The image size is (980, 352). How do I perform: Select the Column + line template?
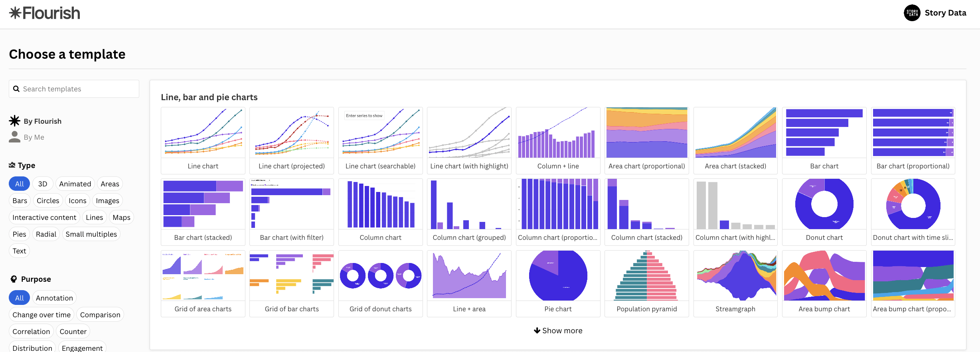point(558,140)
